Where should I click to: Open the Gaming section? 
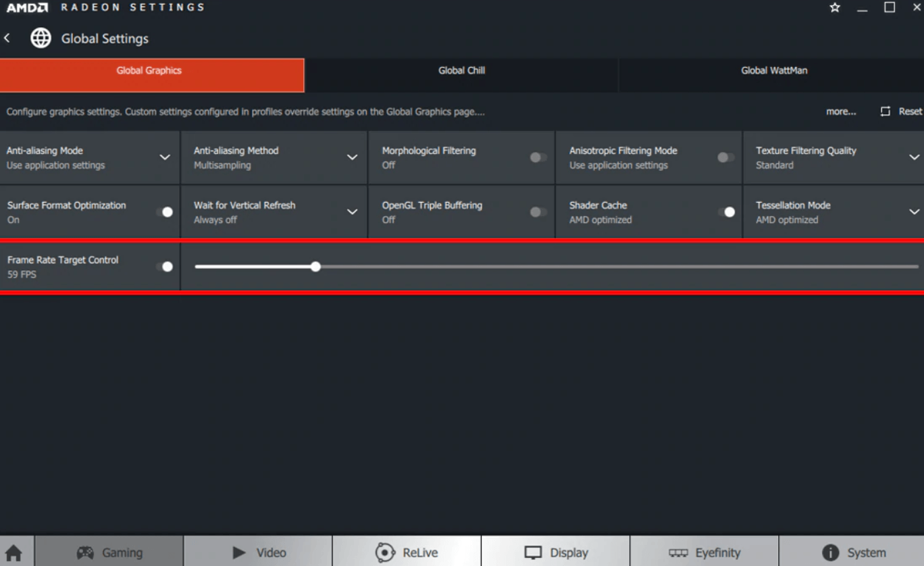(x=109, y=551)
